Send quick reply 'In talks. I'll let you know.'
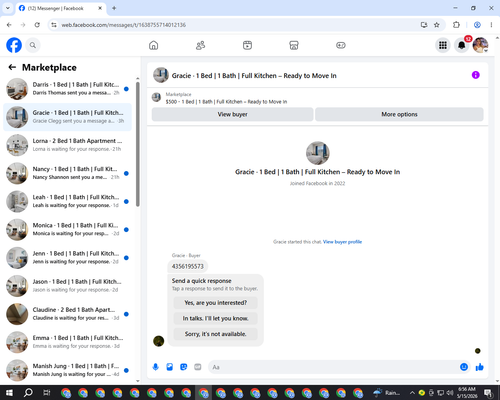The width and height of the screenshot is (500, 400). [216, 318]
